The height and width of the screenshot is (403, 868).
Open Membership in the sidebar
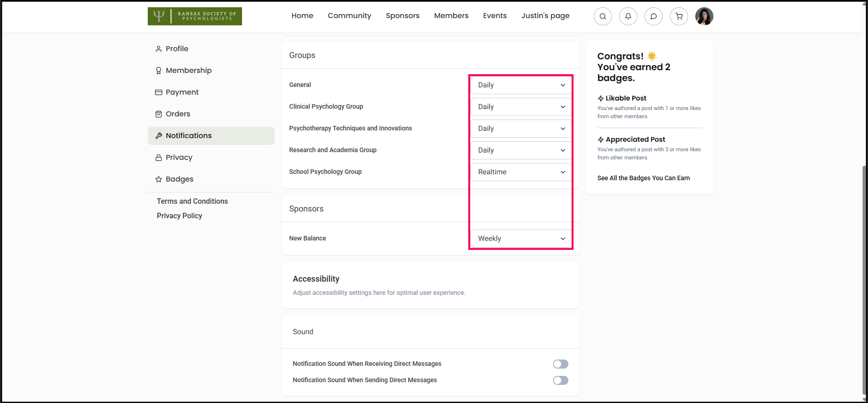(188, 71)
